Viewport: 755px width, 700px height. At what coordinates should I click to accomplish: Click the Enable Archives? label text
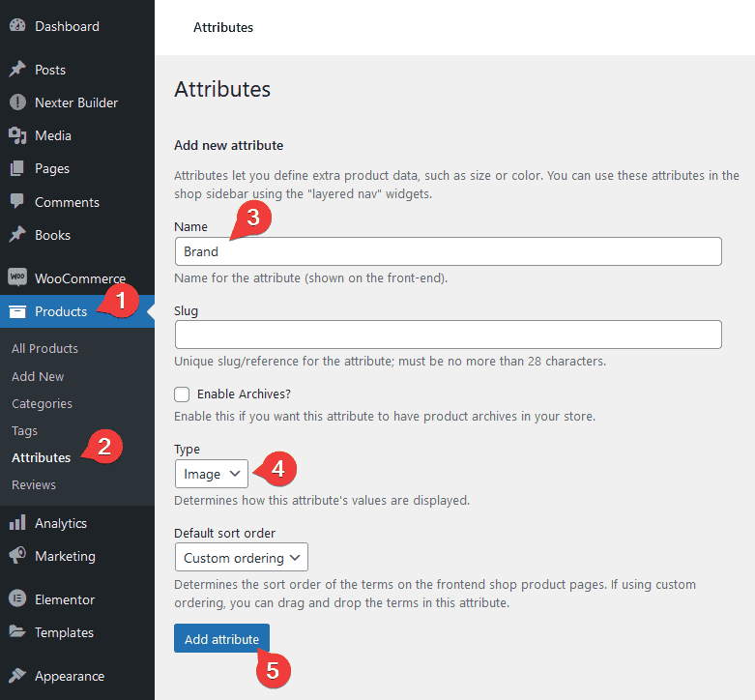(245, 394)
